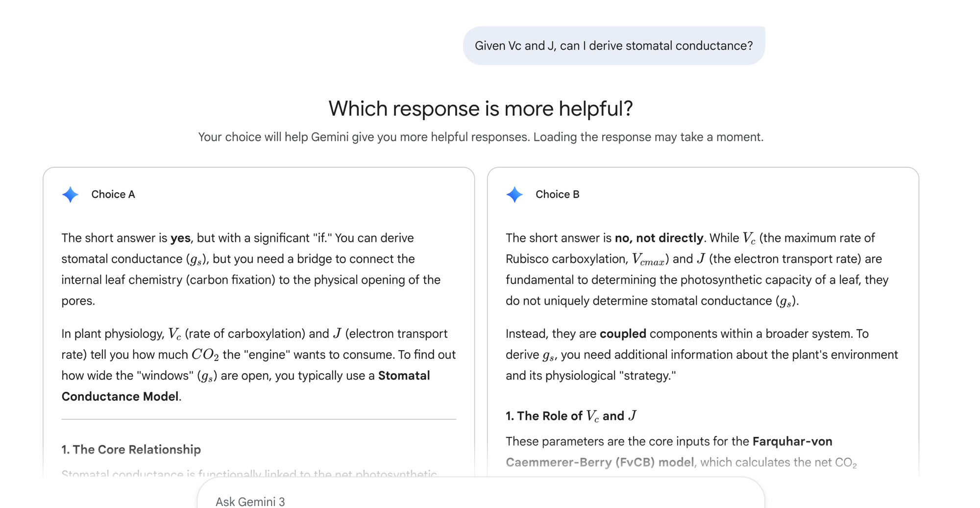This screenshot has width=980, height=508.
Task: Click the Choice A Gemini sparkle icon
Action: (x=71, y=195)
